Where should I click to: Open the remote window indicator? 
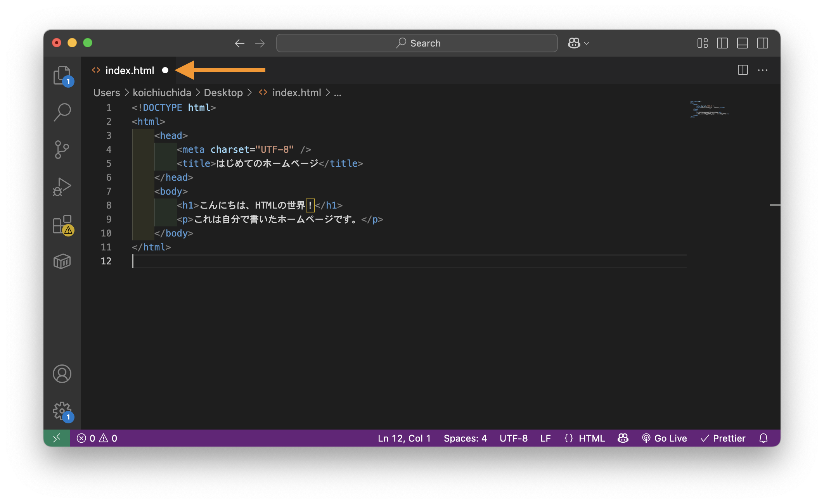(57, 438)
